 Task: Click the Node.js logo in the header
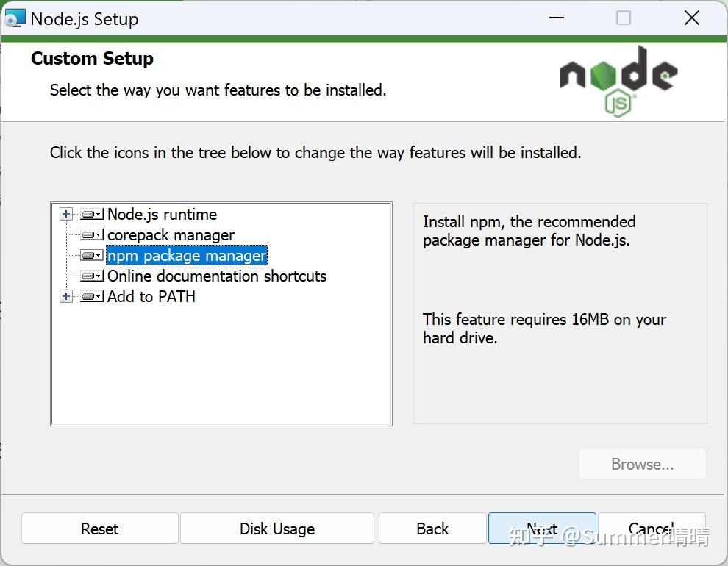point(618,80)
